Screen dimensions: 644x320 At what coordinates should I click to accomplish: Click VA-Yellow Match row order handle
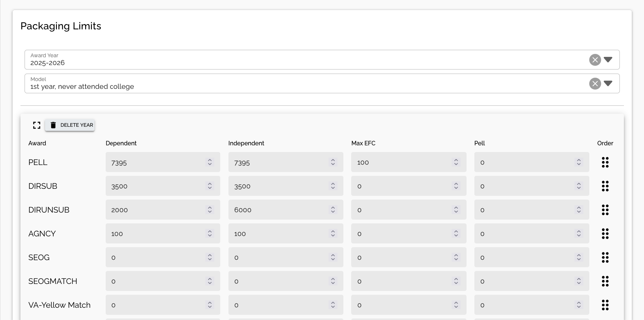pyautogui.click(x=605, y=305)
